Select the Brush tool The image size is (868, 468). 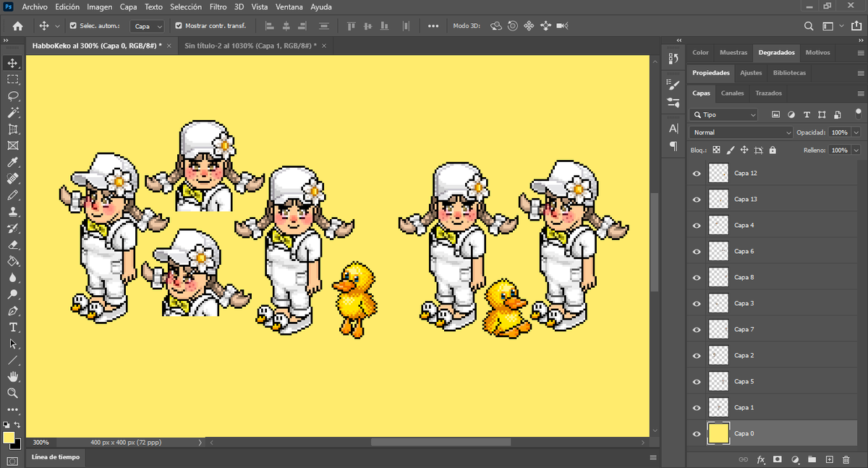point(13,195)
